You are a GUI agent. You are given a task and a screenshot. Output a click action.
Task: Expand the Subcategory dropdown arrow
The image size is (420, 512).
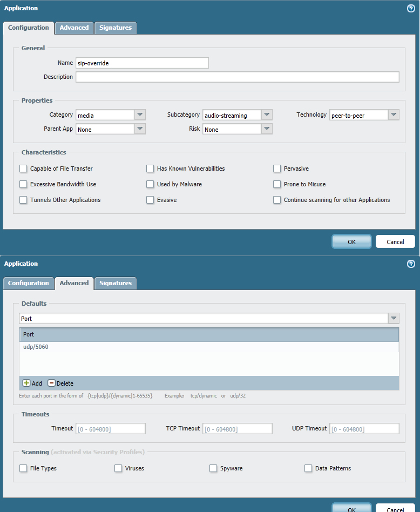[267, 114]
